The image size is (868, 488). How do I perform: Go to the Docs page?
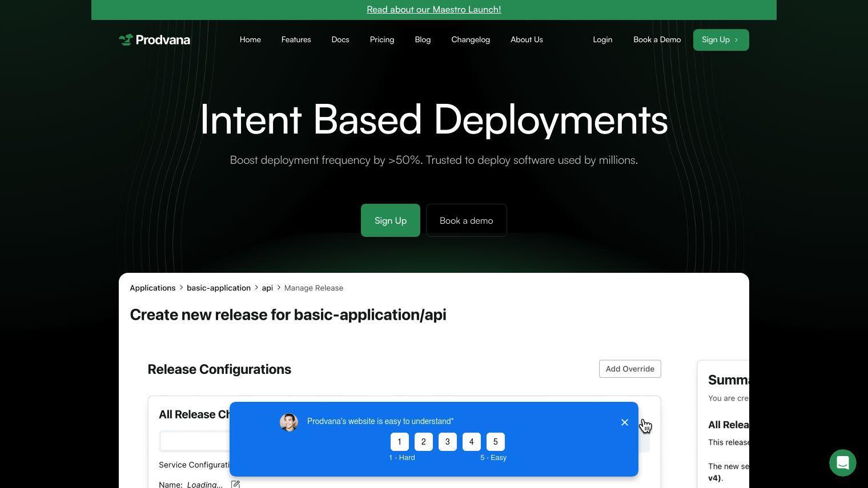[340, 39]
